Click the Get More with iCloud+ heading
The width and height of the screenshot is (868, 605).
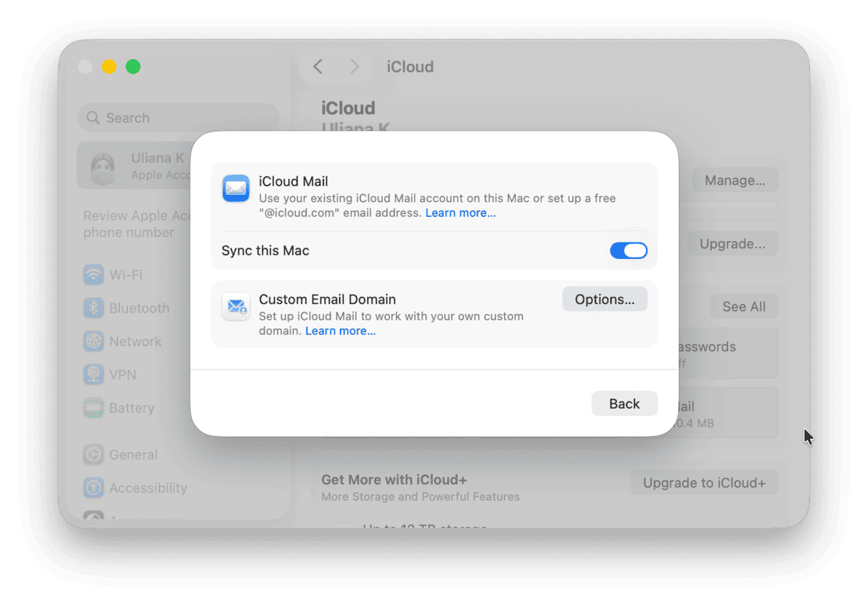394,480
